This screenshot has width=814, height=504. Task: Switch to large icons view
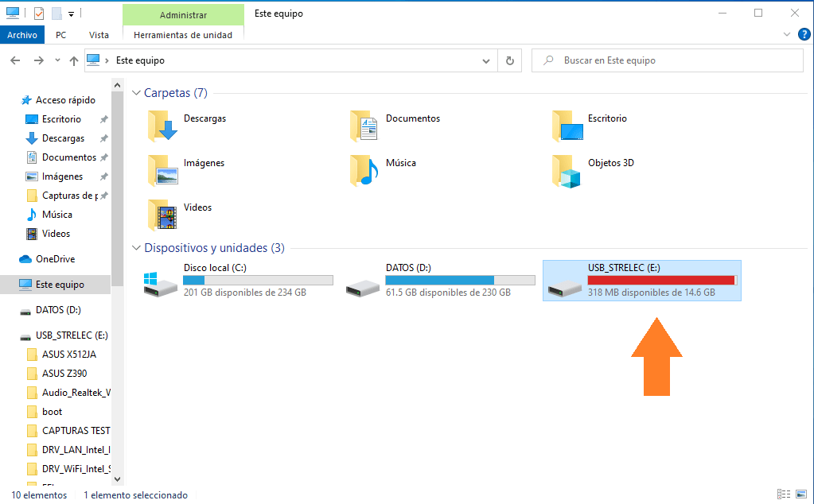pos(800,494)
